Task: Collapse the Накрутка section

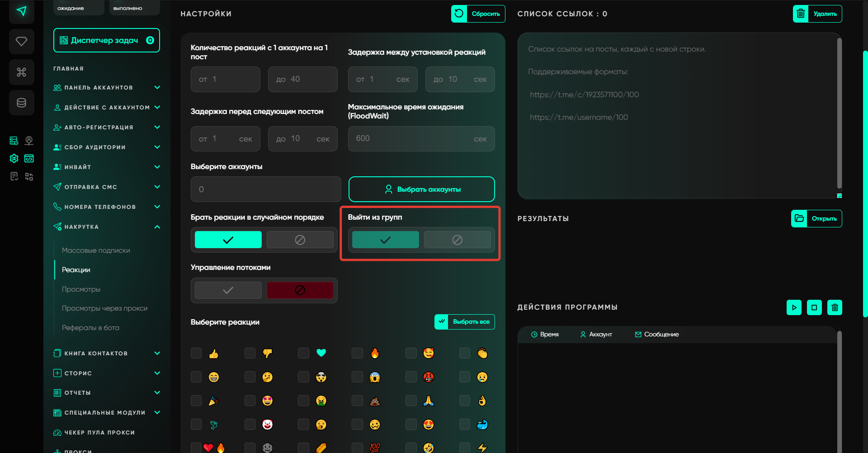Action: 157,227
